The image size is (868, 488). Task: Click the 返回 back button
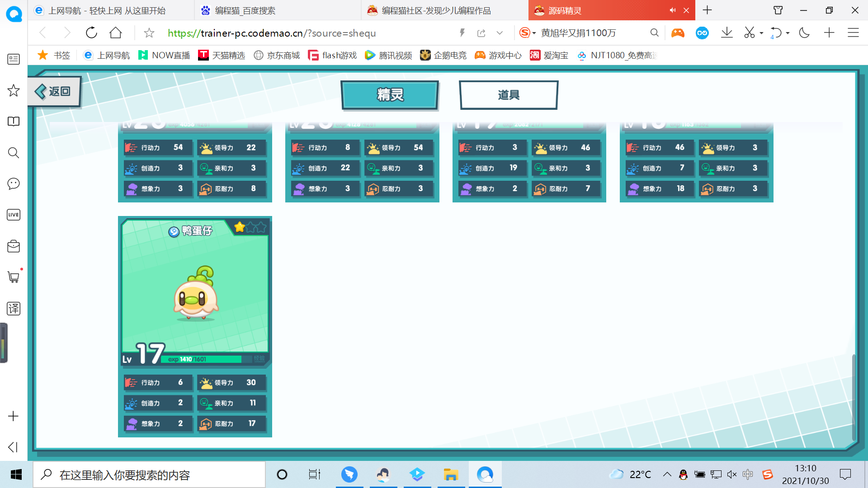point(54,91)
